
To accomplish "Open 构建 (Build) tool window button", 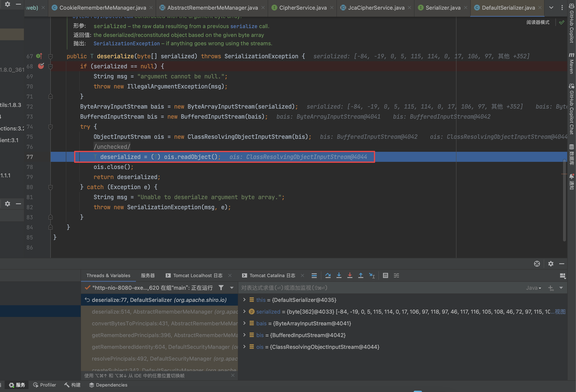I will tap(72, 385).
